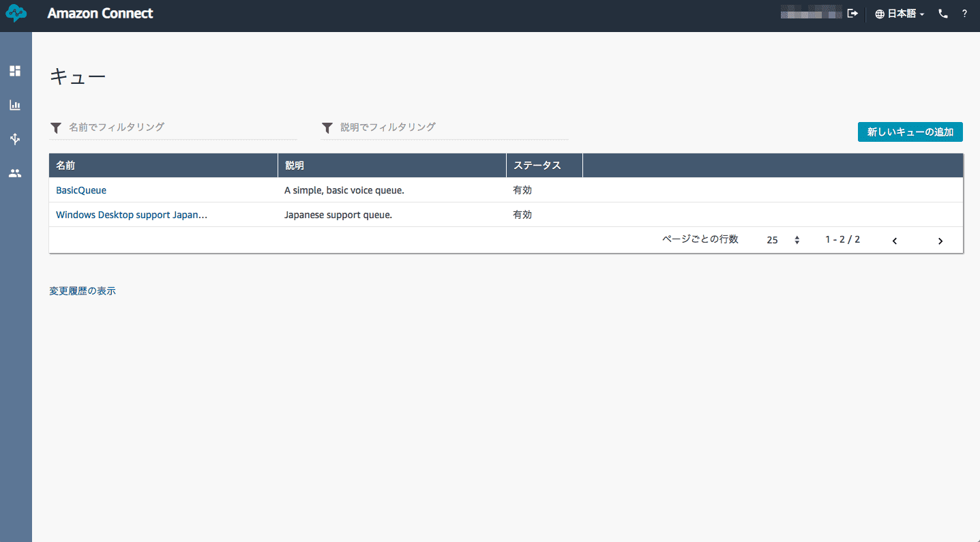
Task: Open the phone softphone icon
Action: (943, 14)
